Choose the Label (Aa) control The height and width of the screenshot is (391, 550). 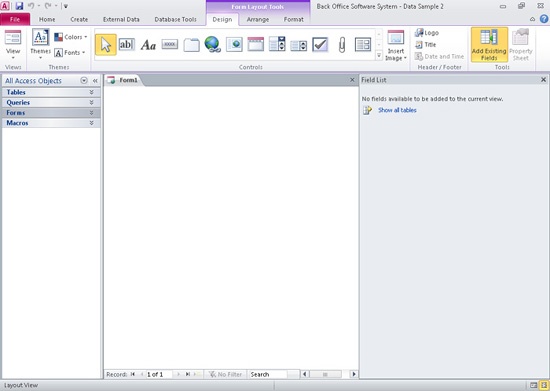point(148,45)
